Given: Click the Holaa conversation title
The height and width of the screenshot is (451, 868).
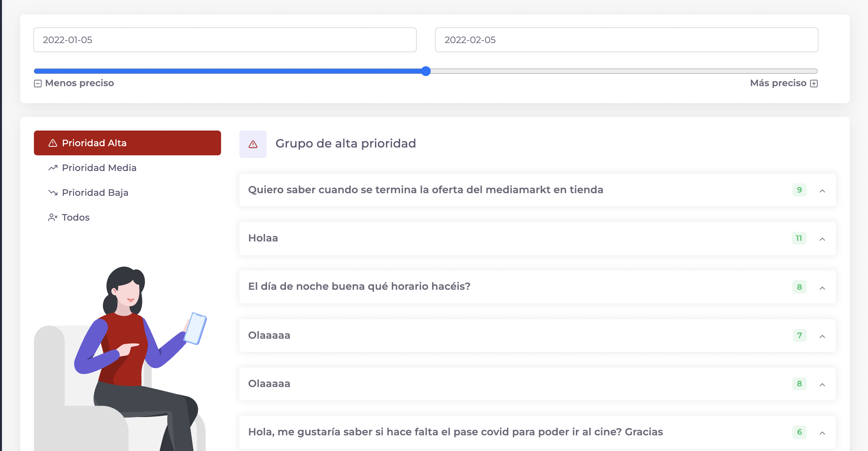Looking at the screenshot, I should point(263,238).
